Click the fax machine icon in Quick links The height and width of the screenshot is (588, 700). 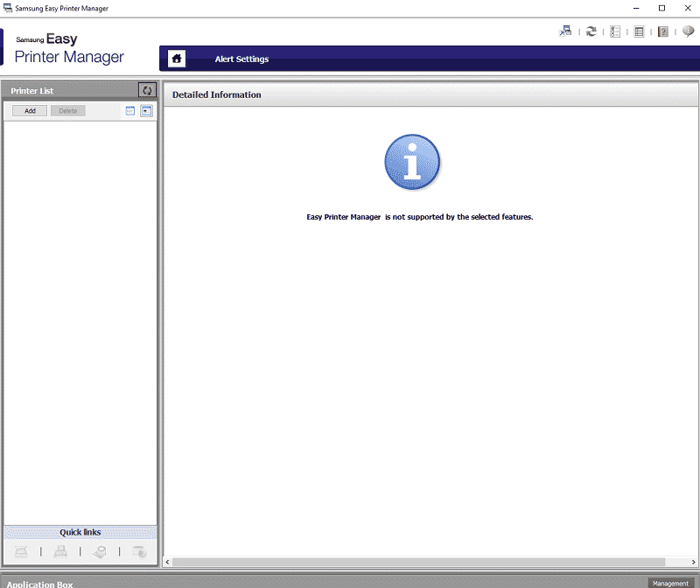point(60,552)
